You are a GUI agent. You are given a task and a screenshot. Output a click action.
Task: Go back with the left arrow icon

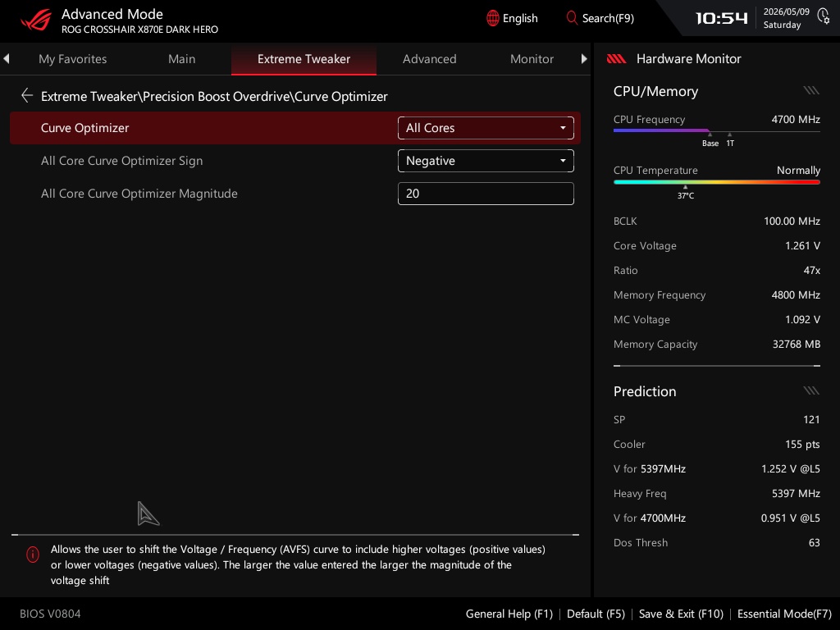(26, 96)
